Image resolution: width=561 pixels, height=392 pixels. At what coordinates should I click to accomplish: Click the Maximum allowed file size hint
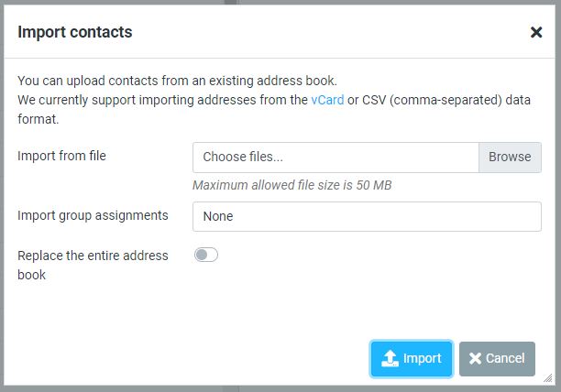[x=291, y=185]
